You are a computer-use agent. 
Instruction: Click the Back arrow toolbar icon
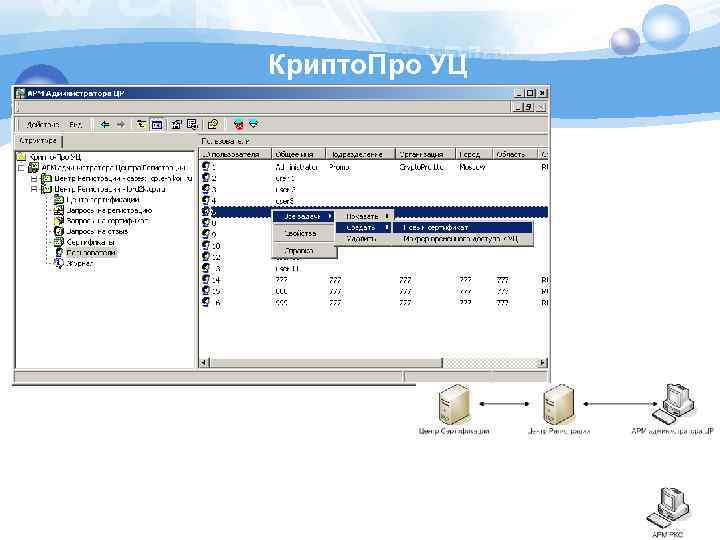tap(105, 124)
